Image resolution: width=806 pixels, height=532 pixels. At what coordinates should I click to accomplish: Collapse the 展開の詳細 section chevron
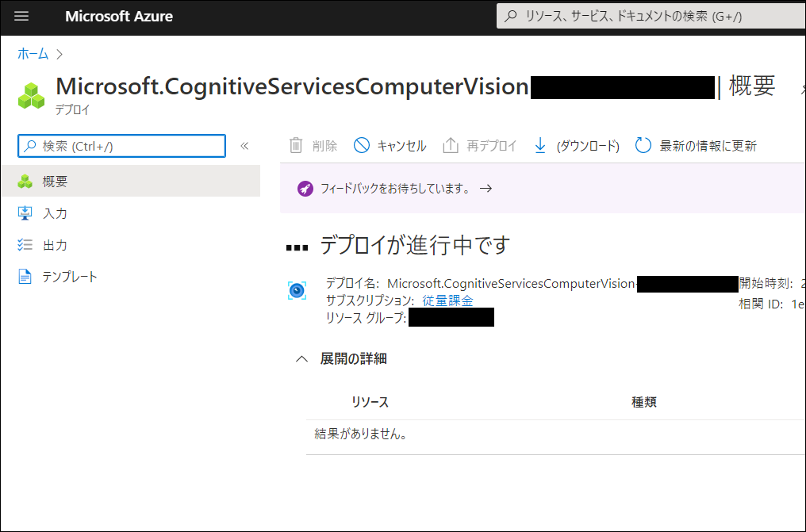(x=301, y=358)
